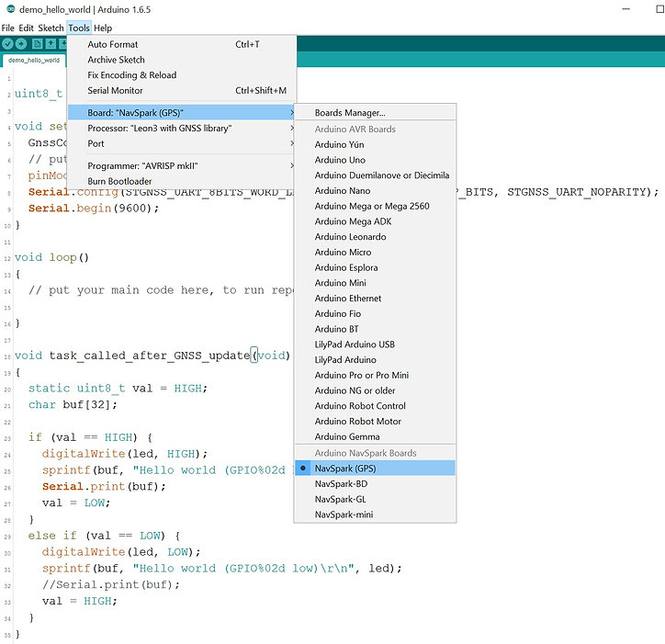Choose Arduino Leonardo board
The image size is (665, 644).
click(x=375, y=237)
